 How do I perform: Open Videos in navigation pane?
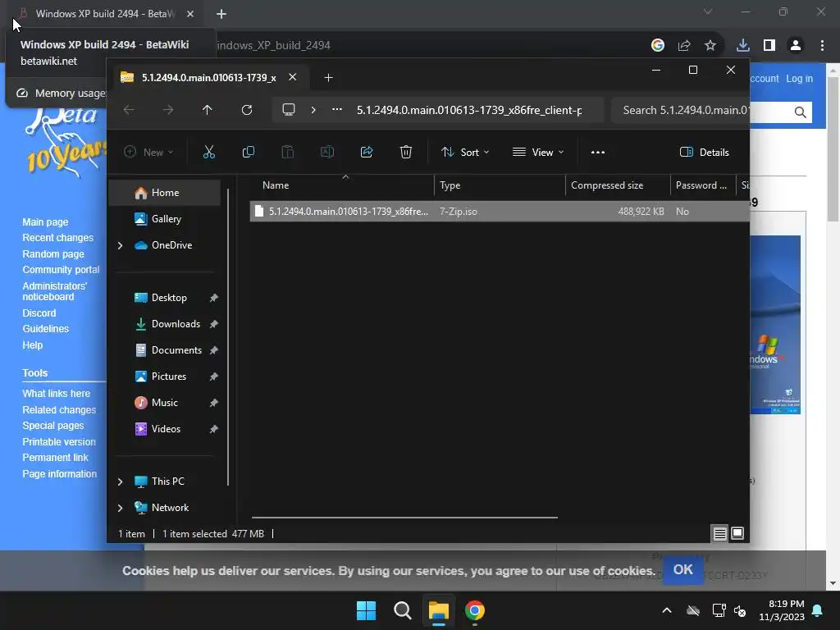pos(164,429)
